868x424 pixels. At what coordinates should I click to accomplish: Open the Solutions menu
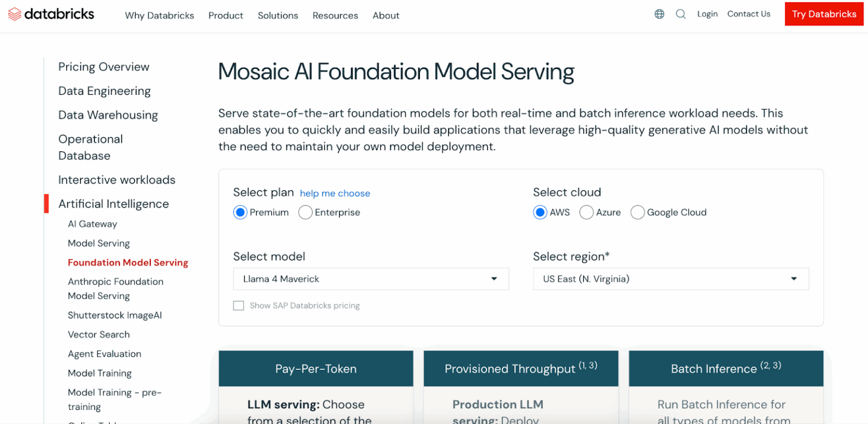click(x=277, y=15)
